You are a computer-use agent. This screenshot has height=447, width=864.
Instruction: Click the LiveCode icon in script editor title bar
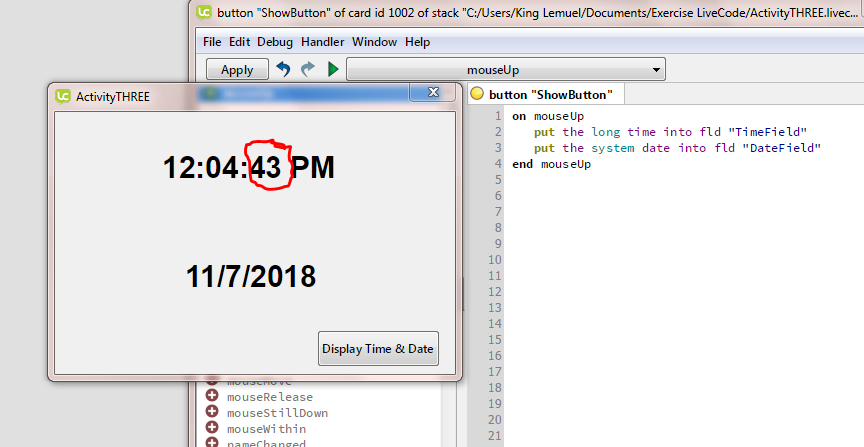pos(204,12)
